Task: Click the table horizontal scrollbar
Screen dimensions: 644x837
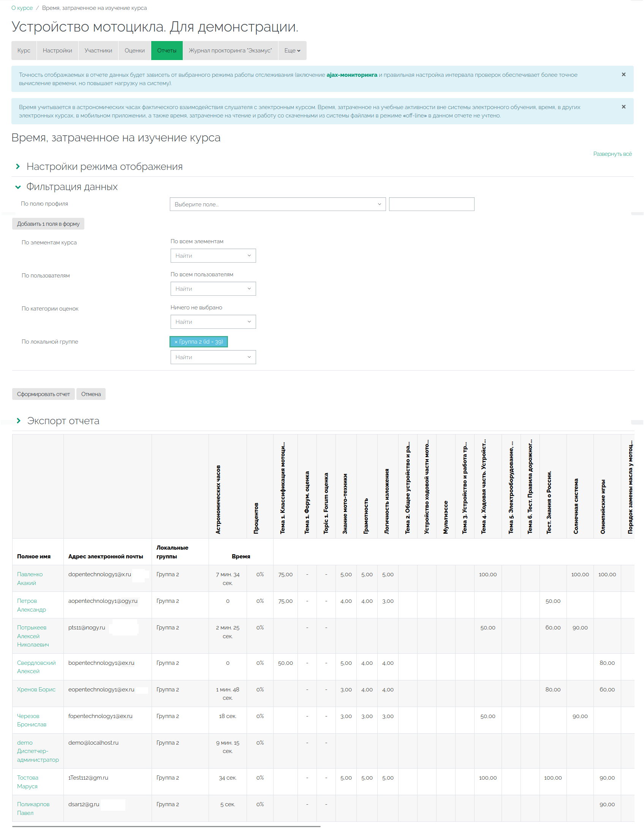Action: tap(166, 827)
